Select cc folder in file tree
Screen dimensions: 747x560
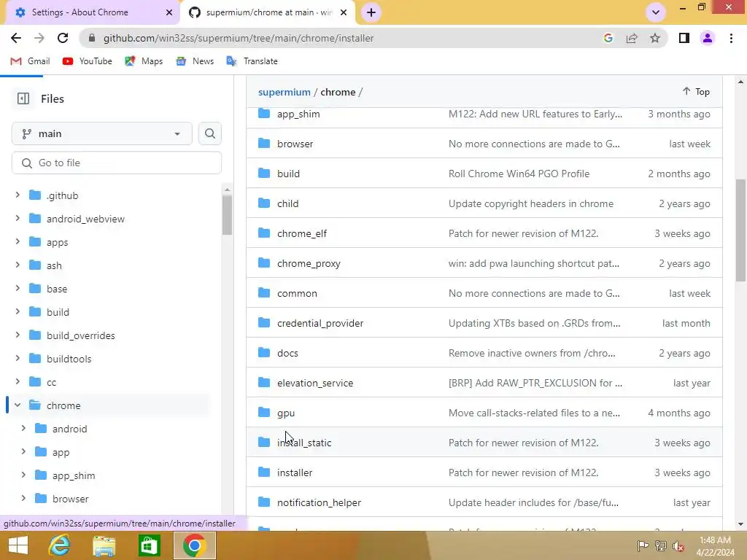[x=52, y=382]
